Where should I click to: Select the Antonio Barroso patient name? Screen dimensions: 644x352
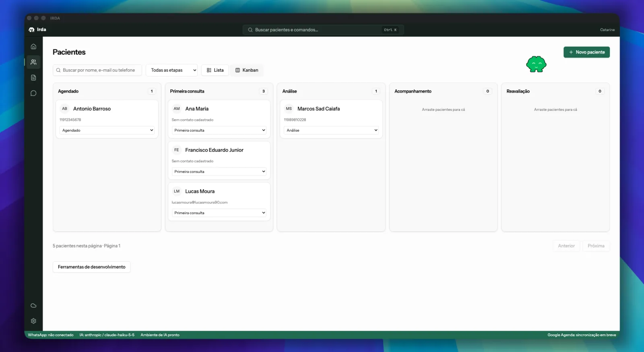coord(92,109)
